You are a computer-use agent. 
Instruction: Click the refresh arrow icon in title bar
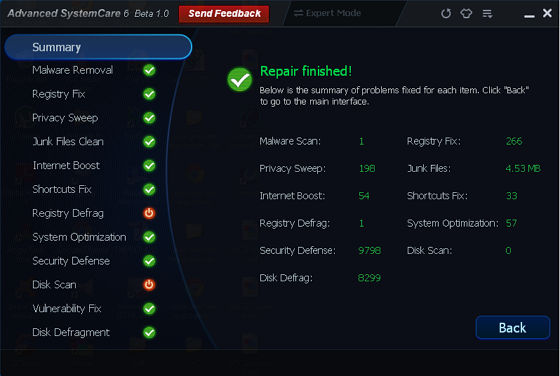pyautogui.click(x=446, y=14)
